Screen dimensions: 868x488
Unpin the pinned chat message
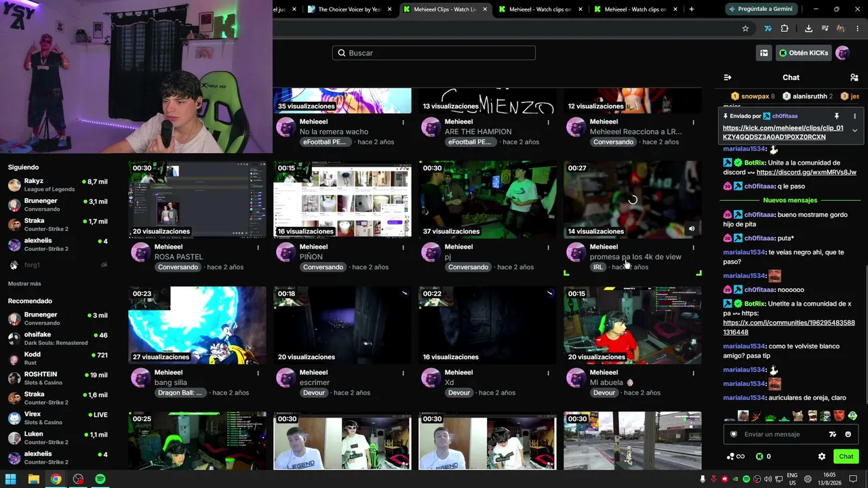point(837,116)
